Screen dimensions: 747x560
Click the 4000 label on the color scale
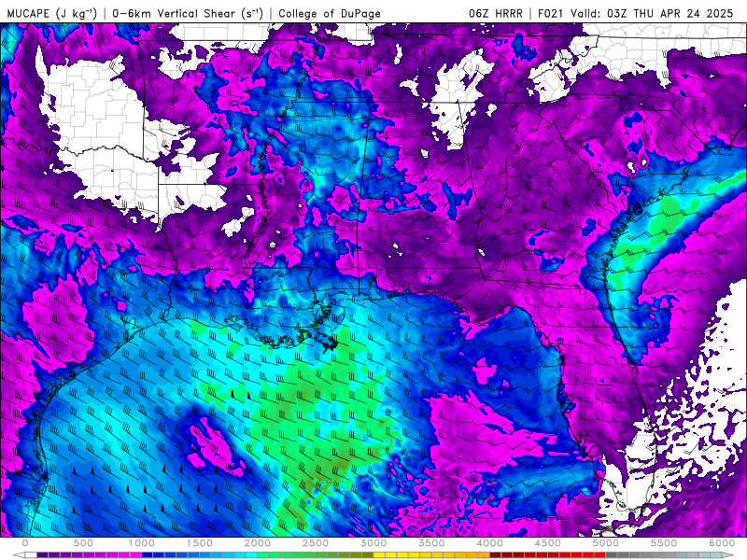click(x=489, y=543)
